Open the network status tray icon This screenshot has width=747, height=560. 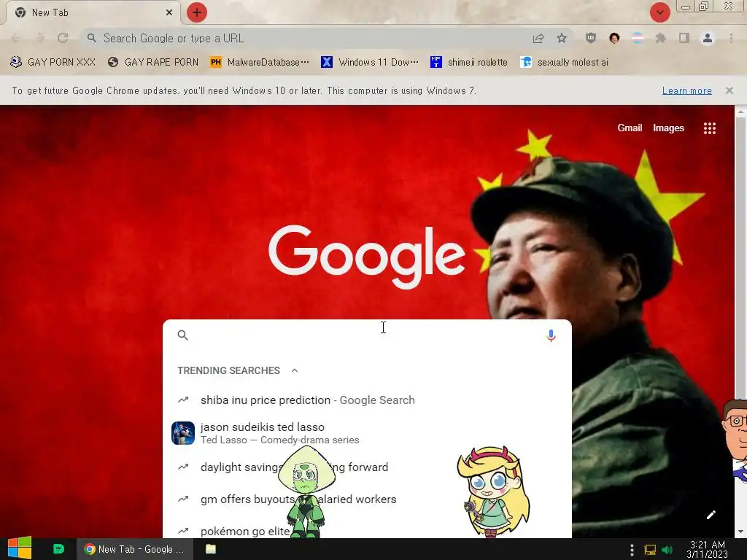[x=650, y=550]
